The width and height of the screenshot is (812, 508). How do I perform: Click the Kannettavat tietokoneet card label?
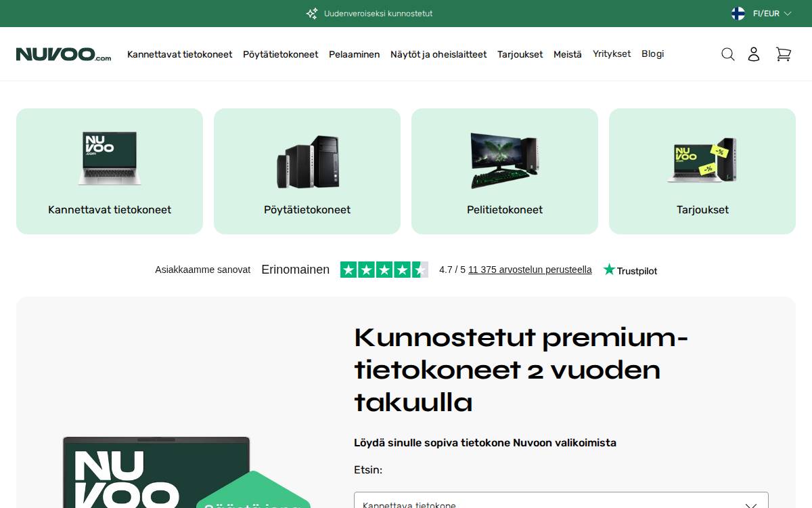tap(110, 210)
